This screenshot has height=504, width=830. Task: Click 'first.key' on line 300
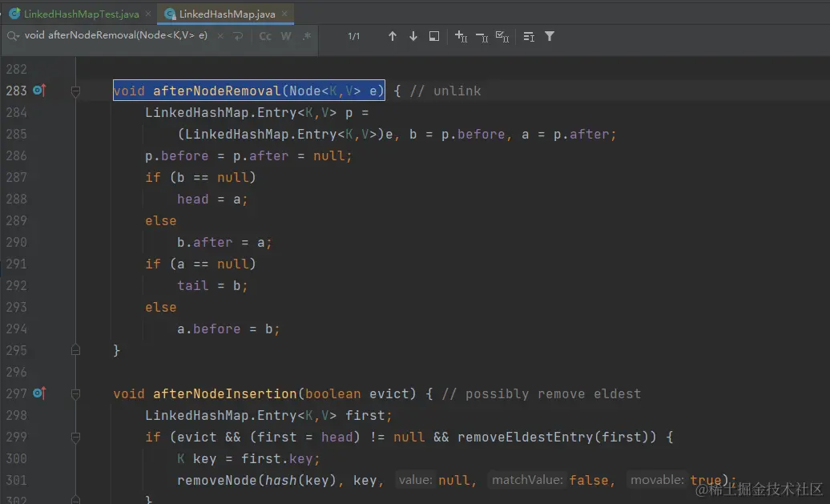point(277,458)
